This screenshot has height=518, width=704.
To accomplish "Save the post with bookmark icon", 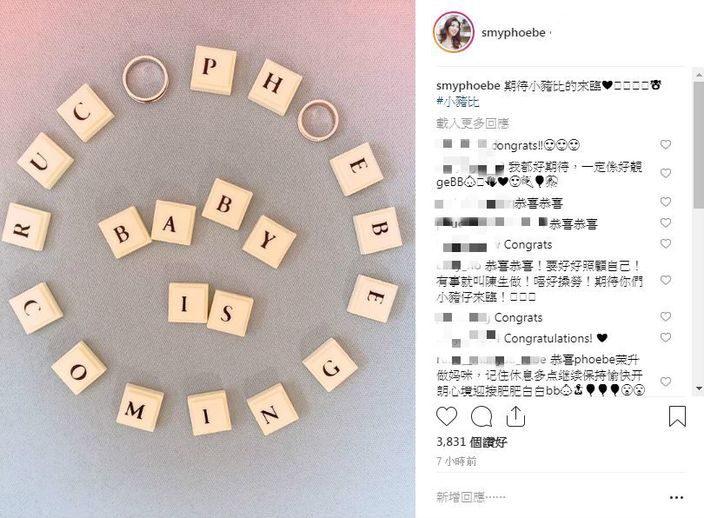I will [x=677, y=416].
